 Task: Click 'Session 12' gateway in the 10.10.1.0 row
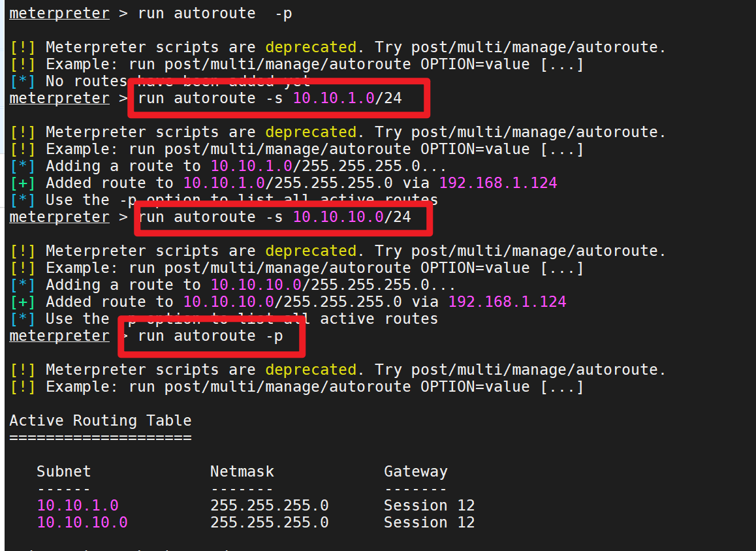point(430,506)
